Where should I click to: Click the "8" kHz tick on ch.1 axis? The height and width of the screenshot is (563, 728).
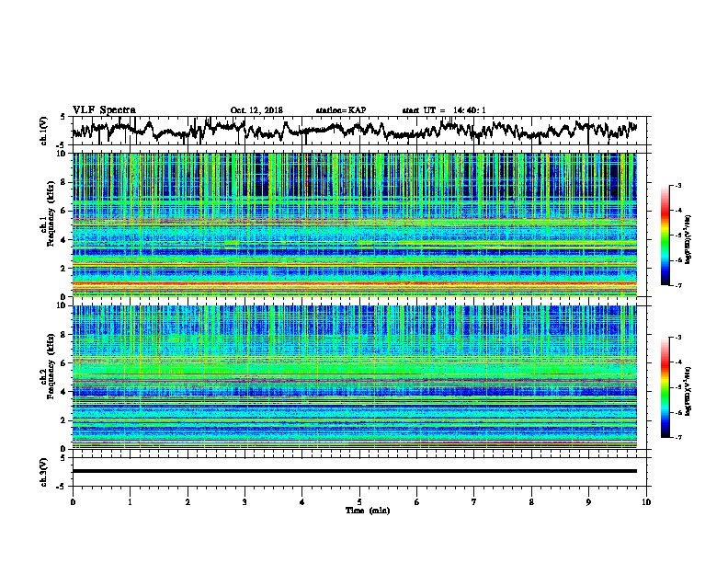pos(65,182)
